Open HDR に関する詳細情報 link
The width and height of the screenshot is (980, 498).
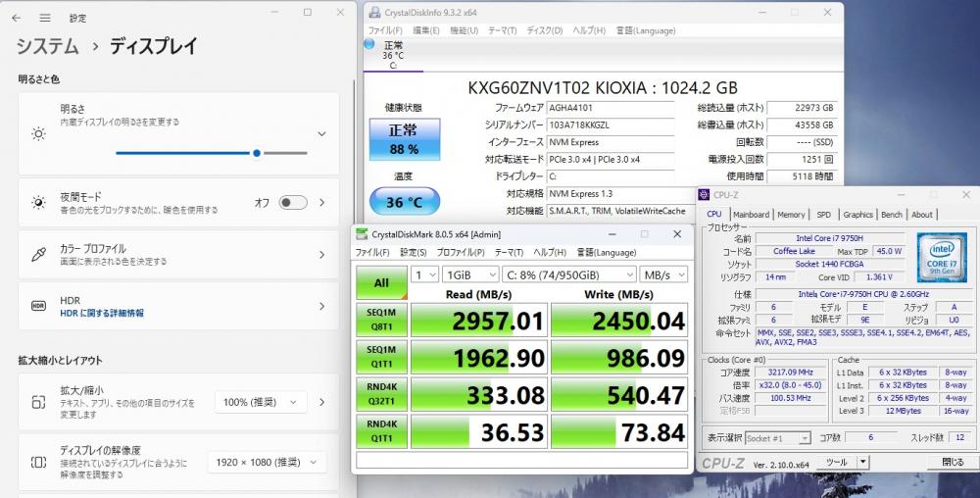point(102,313)
